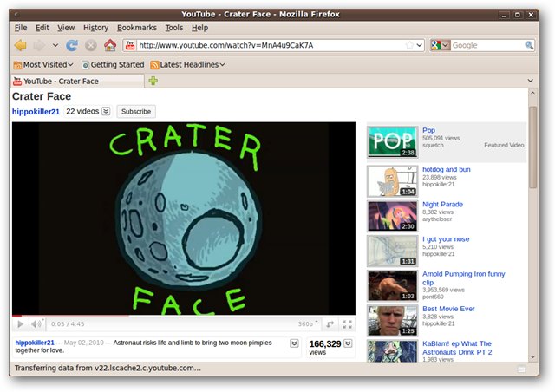Open the back/forward history dropdown arrow
Screen dimensions: 555x392
coord(55,45)
